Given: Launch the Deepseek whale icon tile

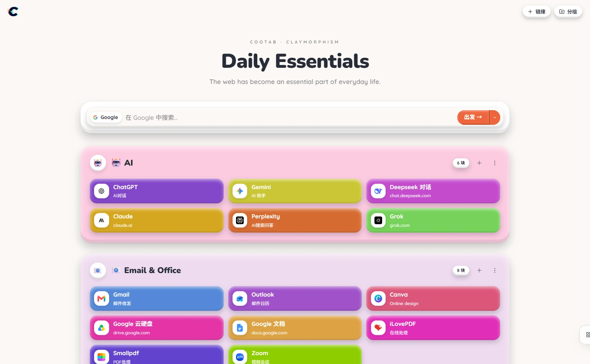Looking at the screenshot, I should [378, 191].
